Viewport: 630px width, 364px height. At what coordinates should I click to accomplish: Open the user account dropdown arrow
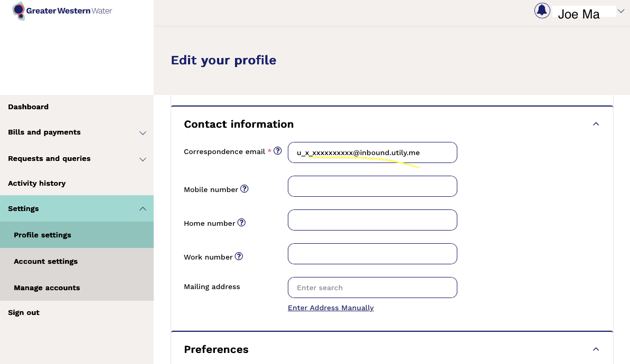pyautogui.click(x=620, y=11)
